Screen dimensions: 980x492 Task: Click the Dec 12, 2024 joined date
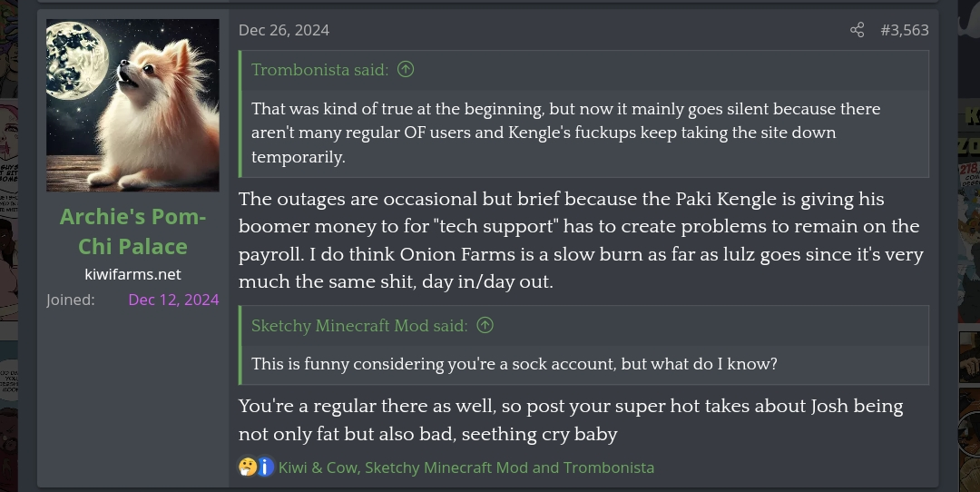click(x=173, y=300)
